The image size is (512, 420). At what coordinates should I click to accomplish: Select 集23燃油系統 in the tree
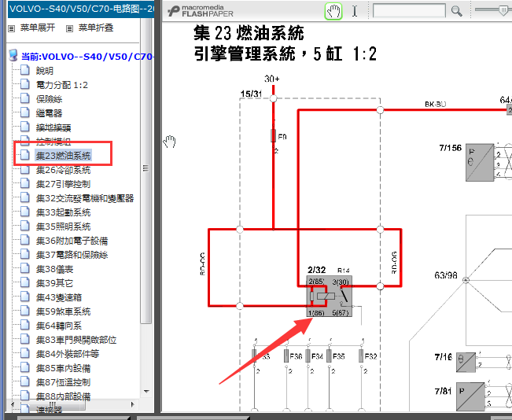(x=64, y=156)
